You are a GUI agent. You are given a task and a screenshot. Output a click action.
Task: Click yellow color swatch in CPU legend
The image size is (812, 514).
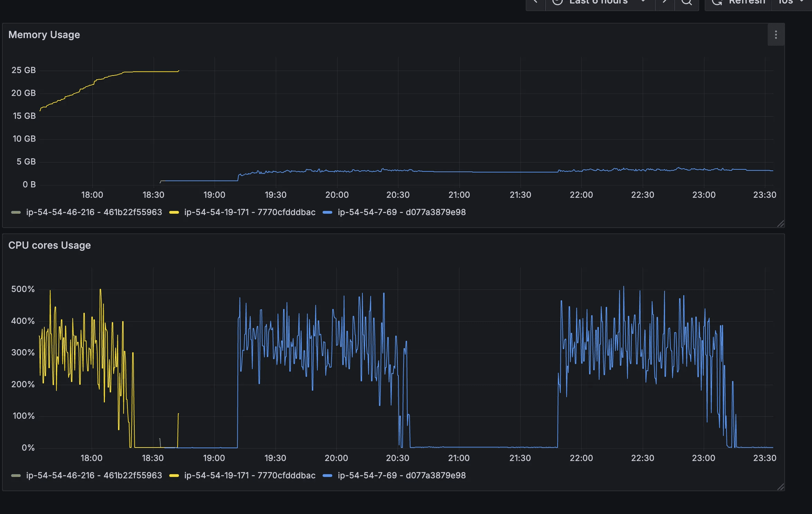(174, 476)
